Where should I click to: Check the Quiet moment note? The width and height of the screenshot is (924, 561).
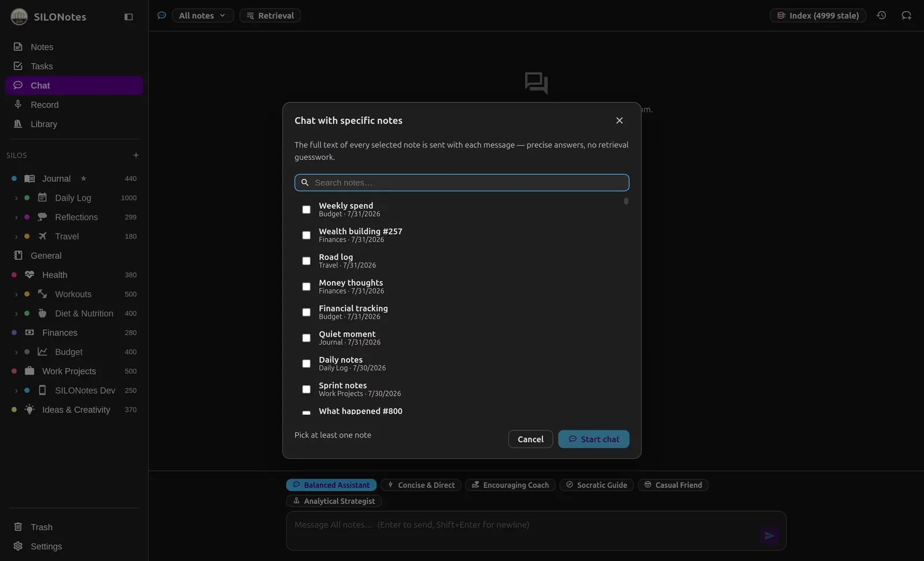306,338
